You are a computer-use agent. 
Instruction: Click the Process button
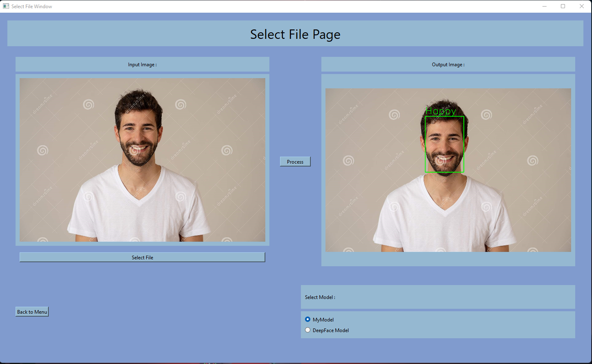[x=295, y=161]
